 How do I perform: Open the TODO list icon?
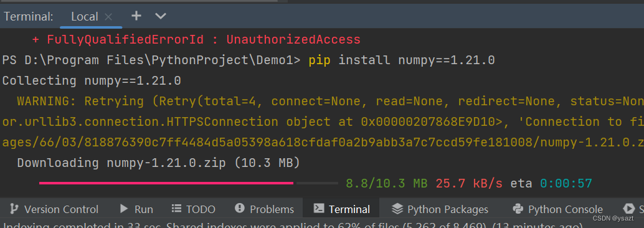point(176,209)
